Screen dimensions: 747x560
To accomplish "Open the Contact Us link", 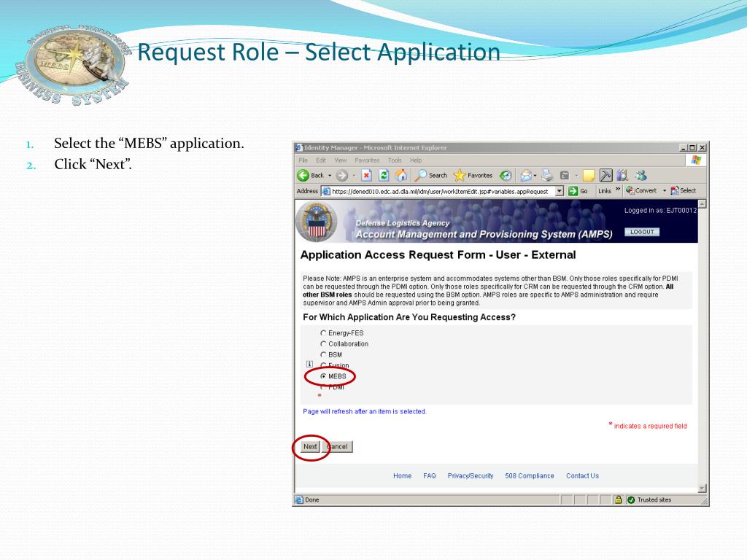I will [583, 475].
